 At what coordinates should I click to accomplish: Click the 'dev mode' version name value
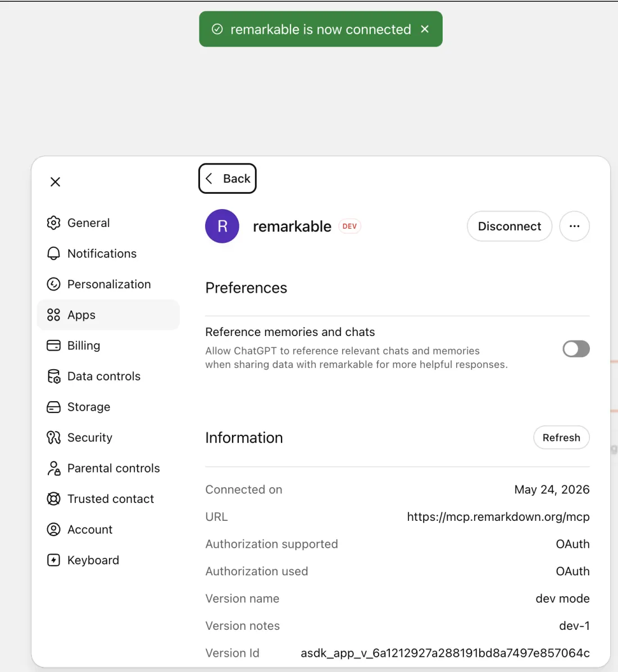pyautogui.click(x=562, y=599)
